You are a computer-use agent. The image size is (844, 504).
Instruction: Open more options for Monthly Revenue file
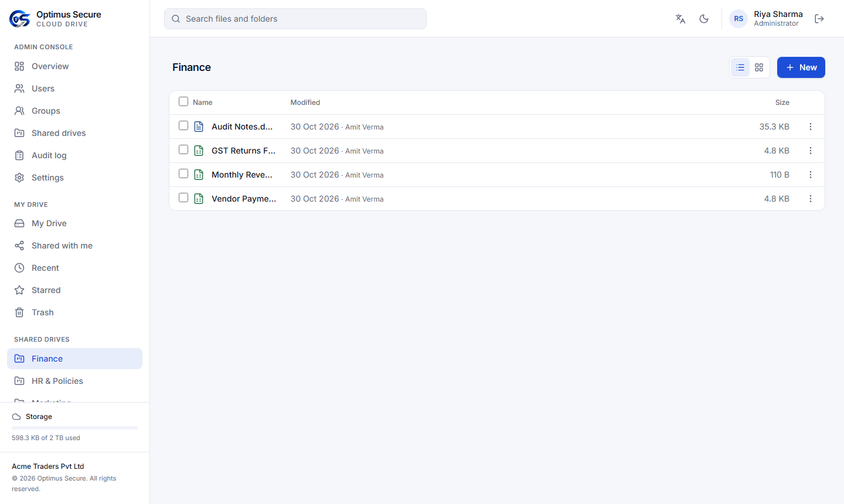tap(811, 175)
